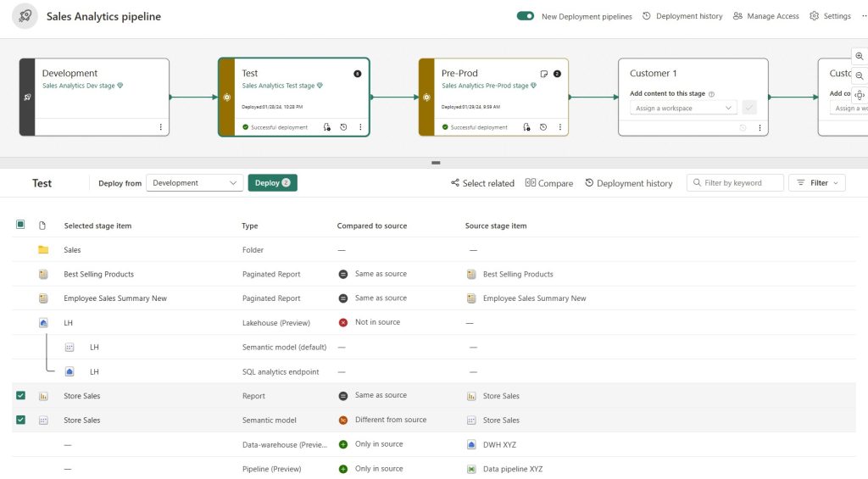Screen dimensions: 868x479
Task: Open pipeline Settings
Action: click(x=831, y=16)
